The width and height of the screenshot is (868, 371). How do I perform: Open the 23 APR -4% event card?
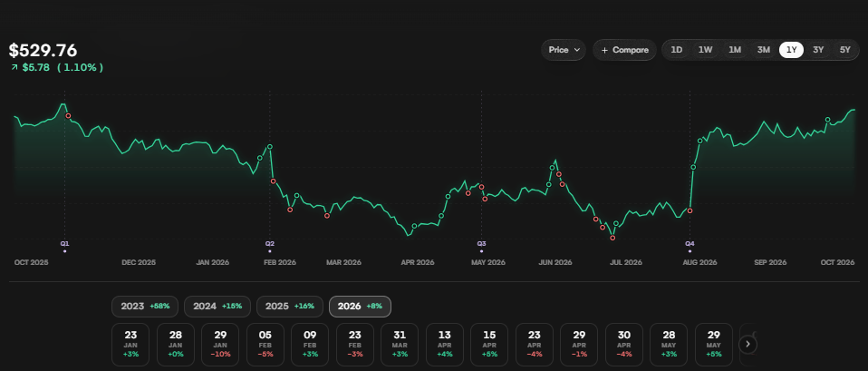click(535, 345)
